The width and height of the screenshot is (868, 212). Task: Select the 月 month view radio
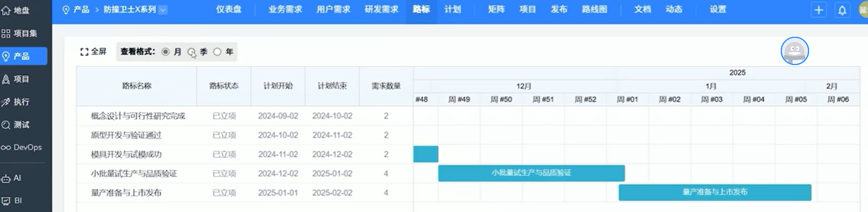[x=165, y=52]
